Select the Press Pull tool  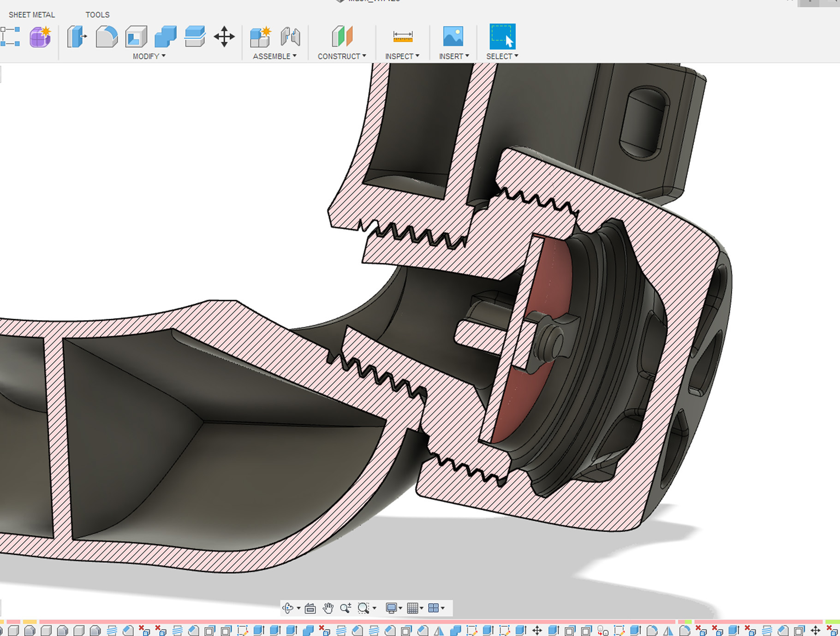77,37
